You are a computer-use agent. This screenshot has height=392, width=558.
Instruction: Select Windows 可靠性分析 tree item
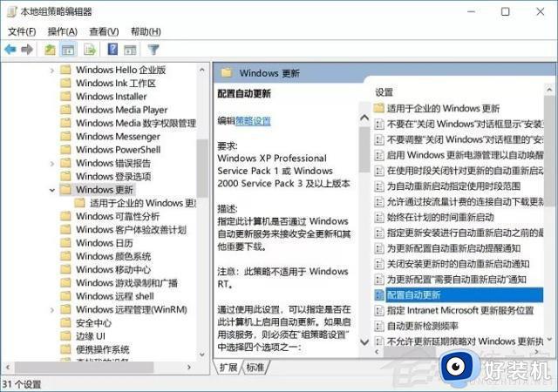pos(118,216)
